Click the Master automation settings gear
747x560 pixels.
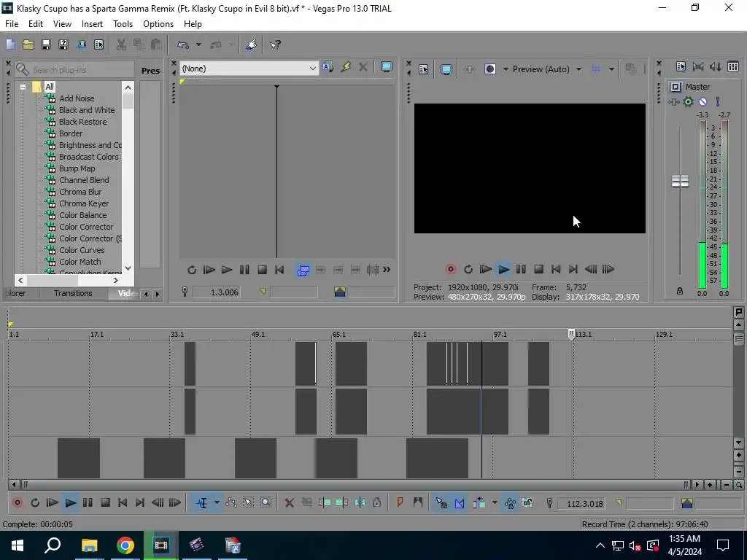pos(688,102)
